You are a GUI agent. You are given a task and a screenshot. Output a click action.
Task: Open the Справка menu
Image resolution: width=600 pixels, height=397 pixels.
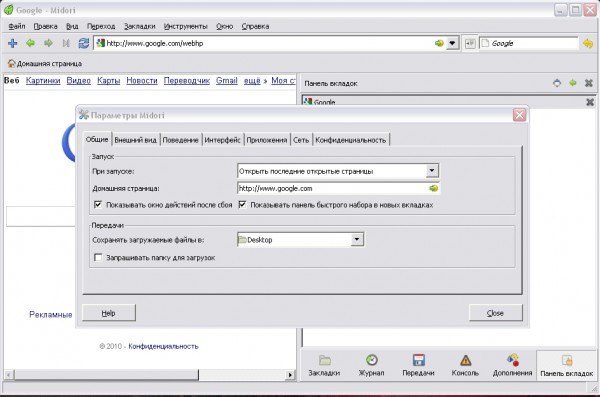[255, 26]
